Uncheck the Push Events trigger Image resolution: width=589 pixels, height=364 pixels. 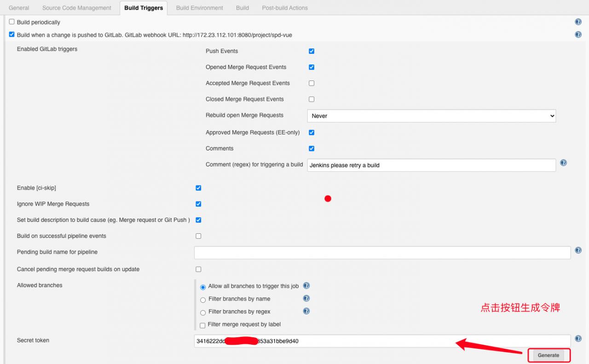pyautogui.click(x=312, y=51)
